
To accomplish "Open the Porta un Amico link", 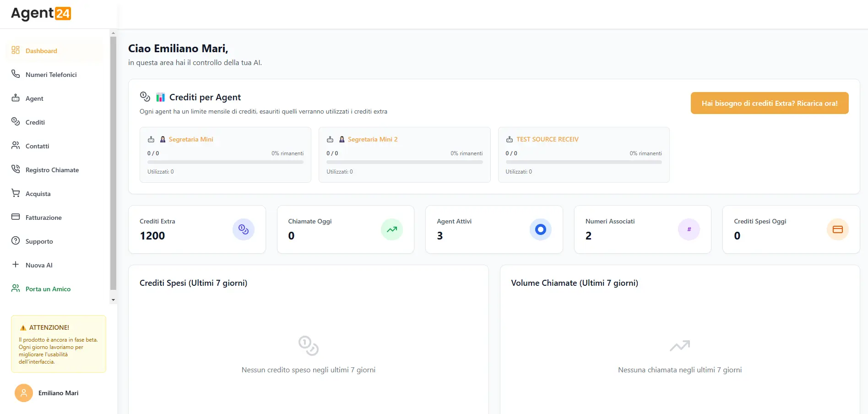I will 48,289.
